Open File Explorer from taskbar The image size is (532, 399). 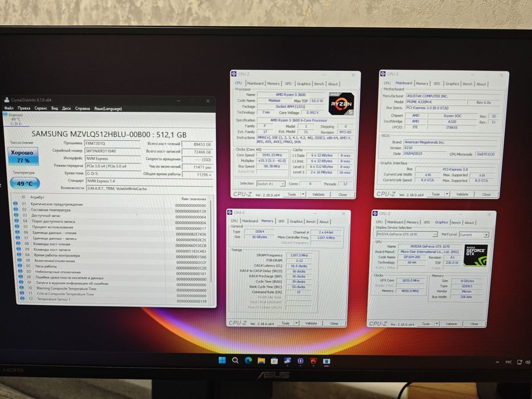point(261,361)
